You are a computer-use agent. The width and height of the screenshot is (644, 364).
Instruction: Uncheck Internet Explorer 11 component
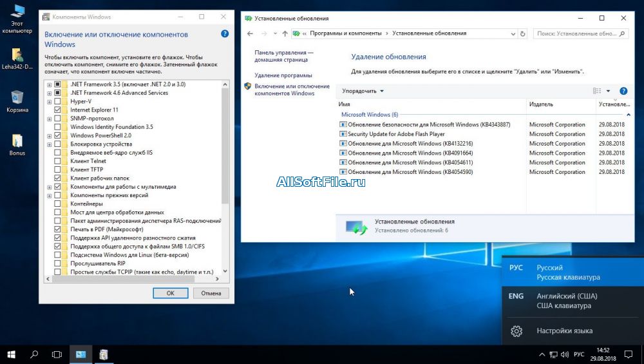58,110
